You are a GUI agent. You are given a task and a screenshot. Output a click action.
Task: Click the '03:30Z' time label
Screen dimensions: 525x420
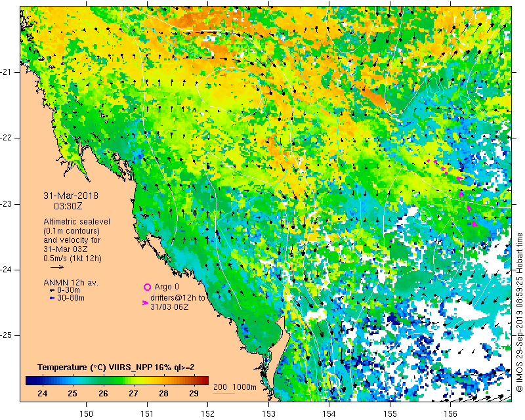(x=68, y=206)
